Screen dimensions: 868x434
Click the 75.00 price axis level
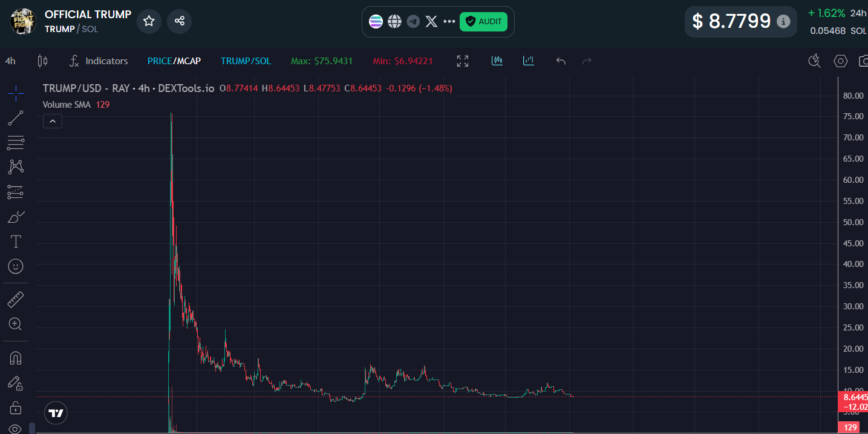[852, 117]
